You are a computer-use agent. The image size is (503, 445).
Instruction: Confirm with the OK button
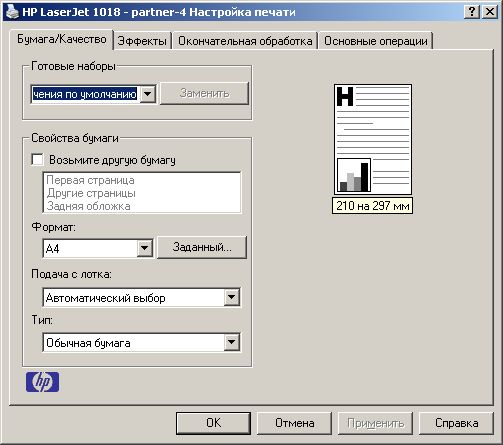tap(213, 423)
